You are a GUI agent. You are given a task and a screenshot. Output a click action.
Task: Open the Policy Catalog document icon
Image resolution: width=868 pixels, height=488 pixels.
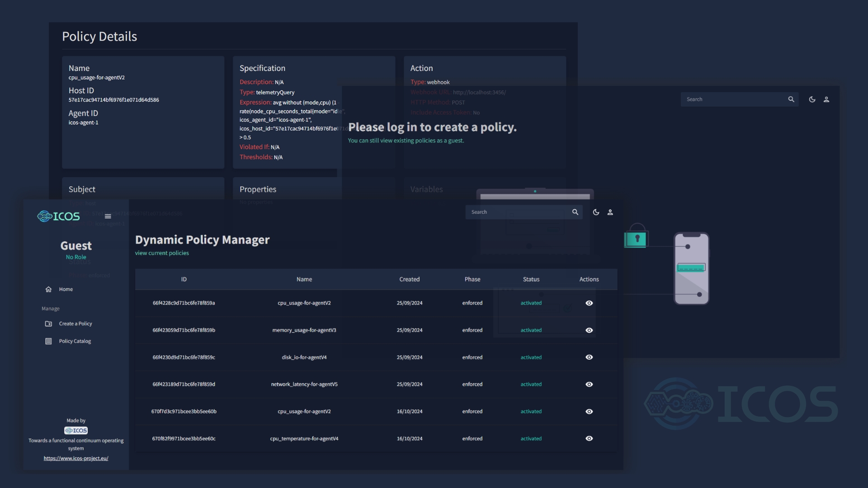(x=48, y=341)
